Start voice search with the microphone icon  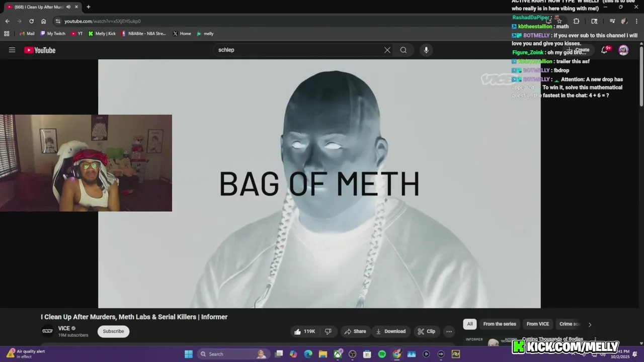tap(426, 50)
